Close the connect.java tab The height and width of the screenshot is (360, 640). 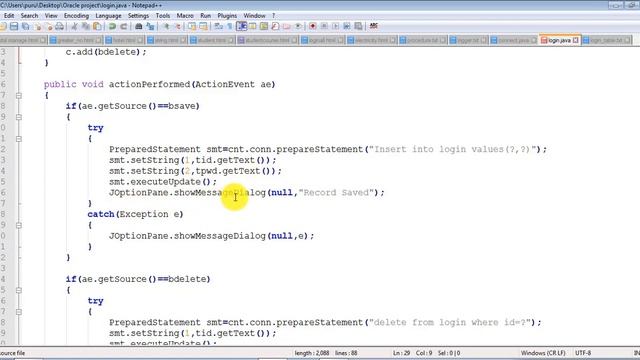click(533, 40)
